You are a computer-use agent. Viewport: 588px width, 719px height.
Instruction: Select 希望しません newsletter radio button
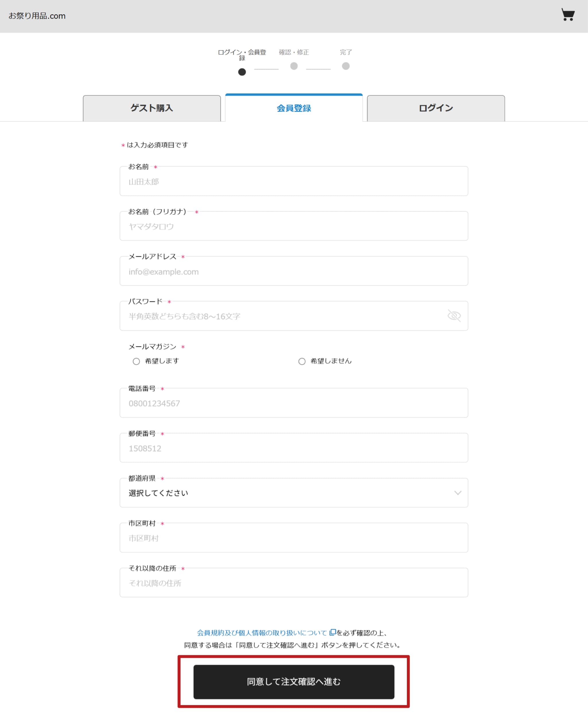[x=302, y=361]
